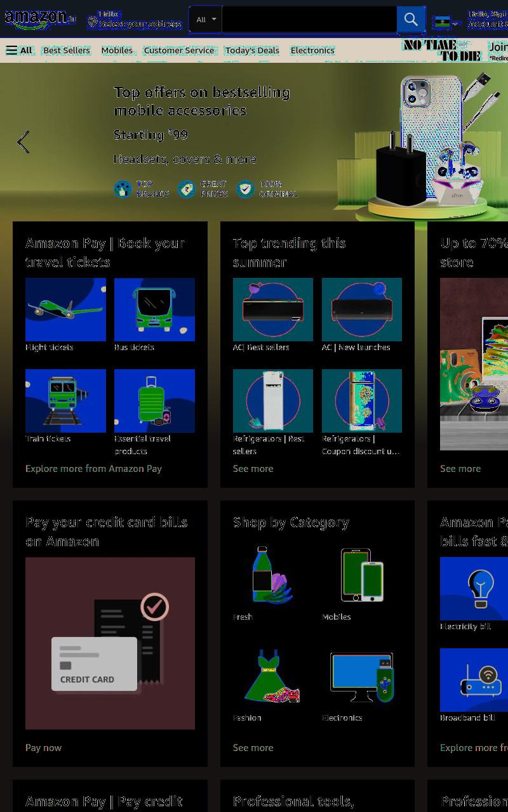508x812 pixels.
Task: Open Train tickets train image
Action: coord(65,401)
